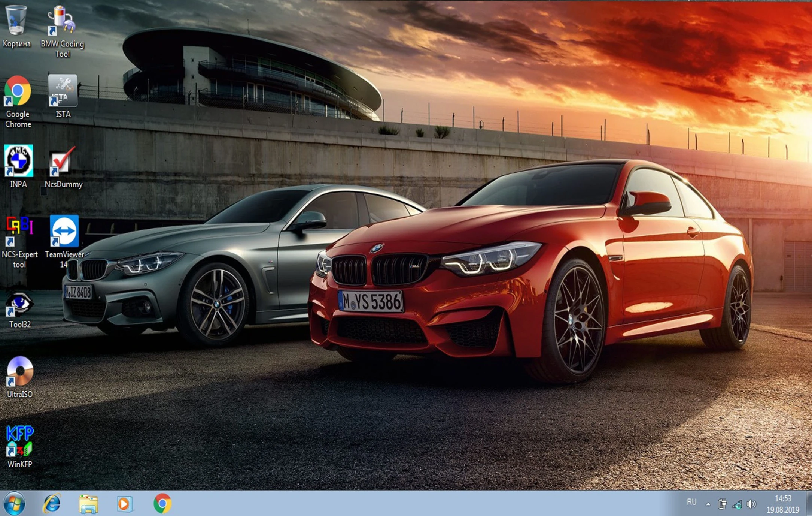
Task: Open Windows Media Player taskbar icon
Action: pyautogui.click(x=125, y=503)
